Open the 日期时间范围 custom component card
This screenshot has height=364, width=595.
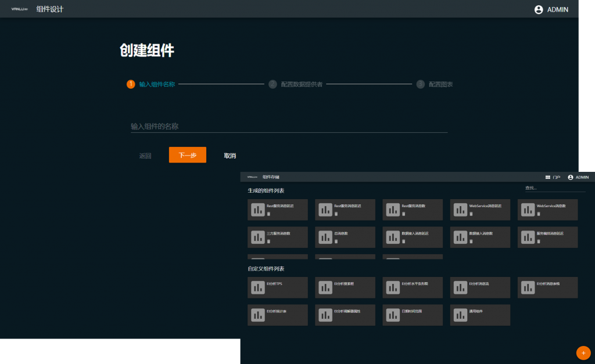[x=413, y=315]
